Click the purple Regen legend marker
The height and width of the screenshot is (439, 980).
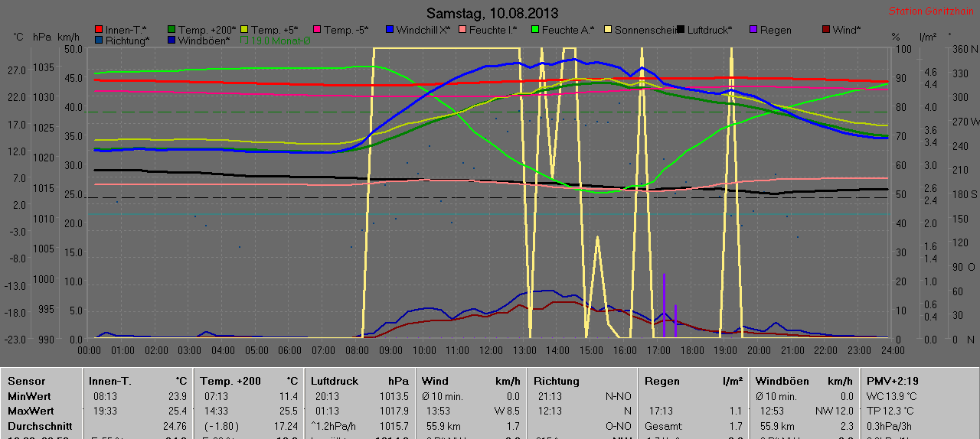[753, 30]
